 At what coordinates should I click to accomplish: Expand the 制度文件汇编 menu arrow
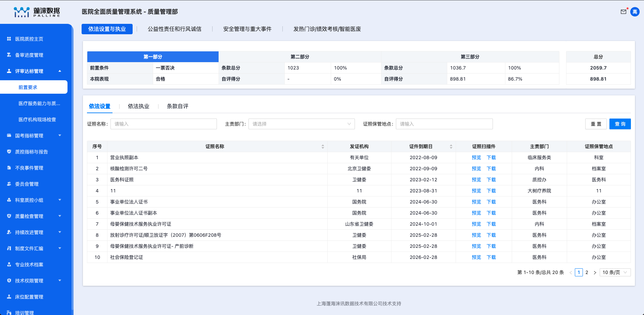pos(60,248)
